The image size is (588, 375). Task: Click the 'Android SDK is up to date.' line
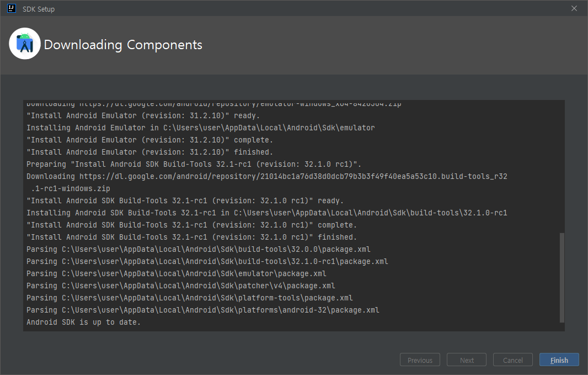(x=84, y=322)
